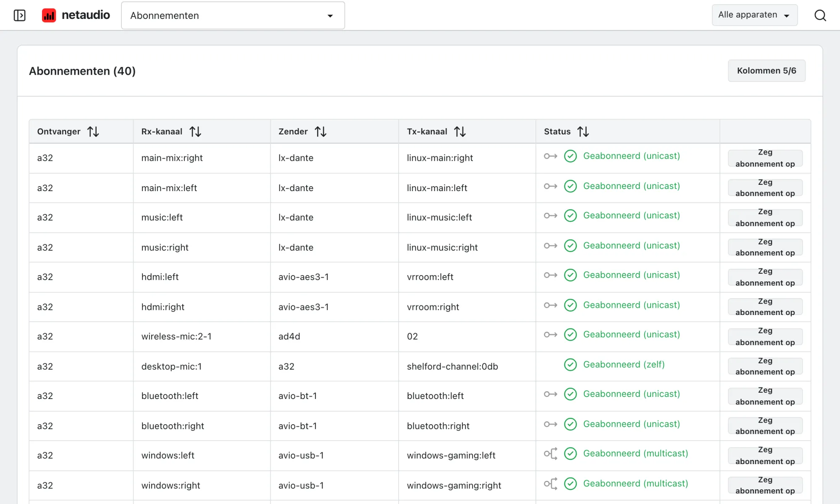Click unicast arrow icon in main-mix:right row
Viewport: 840px width, 504px height.
551,156
